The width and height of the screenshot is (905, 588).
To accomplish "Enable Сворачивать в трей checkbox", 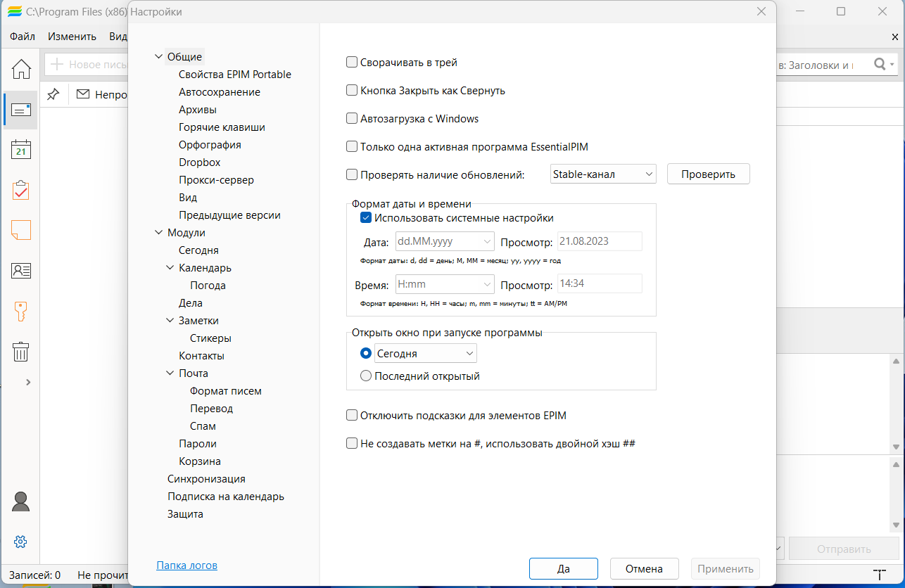I will [x=352, y=63].
